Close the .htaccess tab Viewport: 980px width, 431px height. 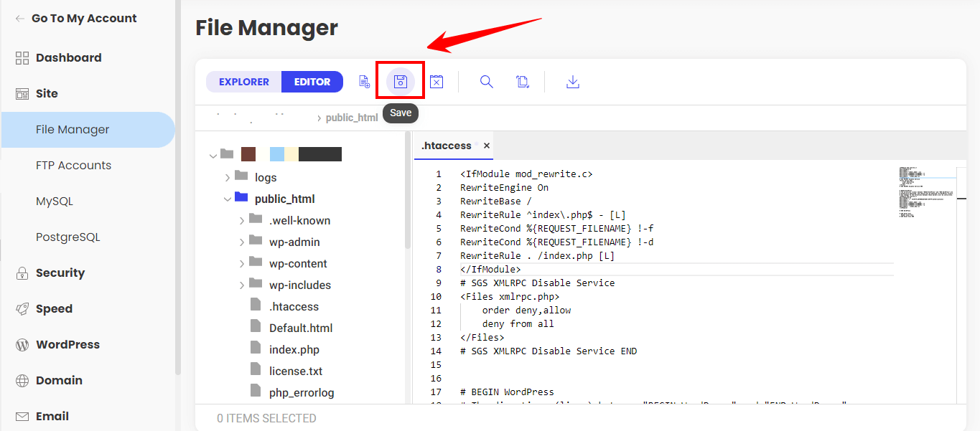coord(487,146)
